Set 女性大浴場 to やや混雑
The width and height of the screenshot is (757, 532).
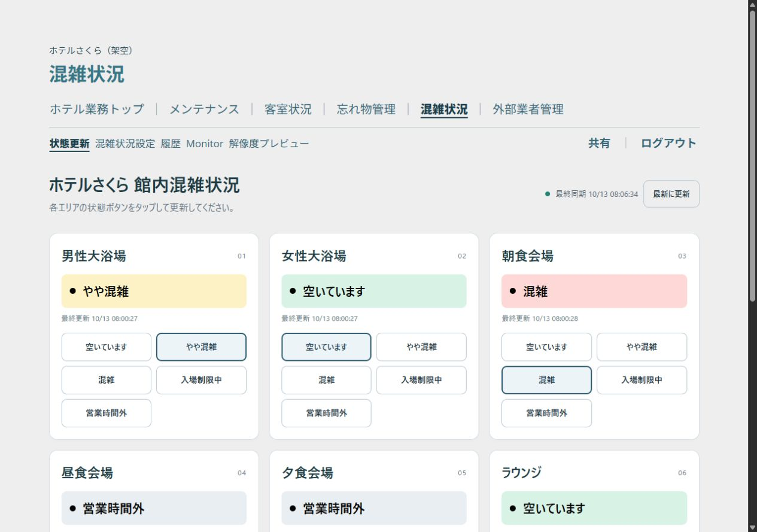click(421, 347)
